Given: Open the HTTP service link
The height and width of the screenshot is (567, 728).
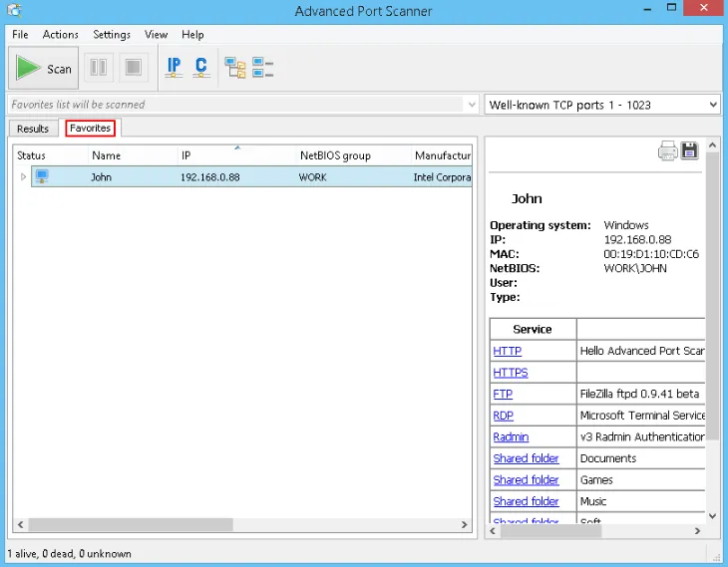Looking at the screenshot, I should pyautogui.click(x=507, y=351).
